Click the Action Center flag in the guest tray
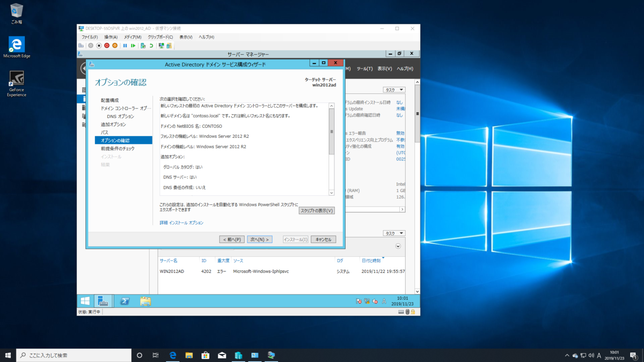This screenshot has height=362, width=644. [x=358, y=301]
